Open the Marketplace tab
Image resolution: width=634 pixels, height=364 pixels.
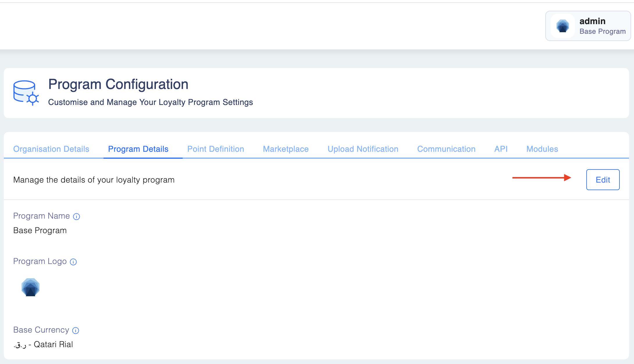tap(286, 149)
